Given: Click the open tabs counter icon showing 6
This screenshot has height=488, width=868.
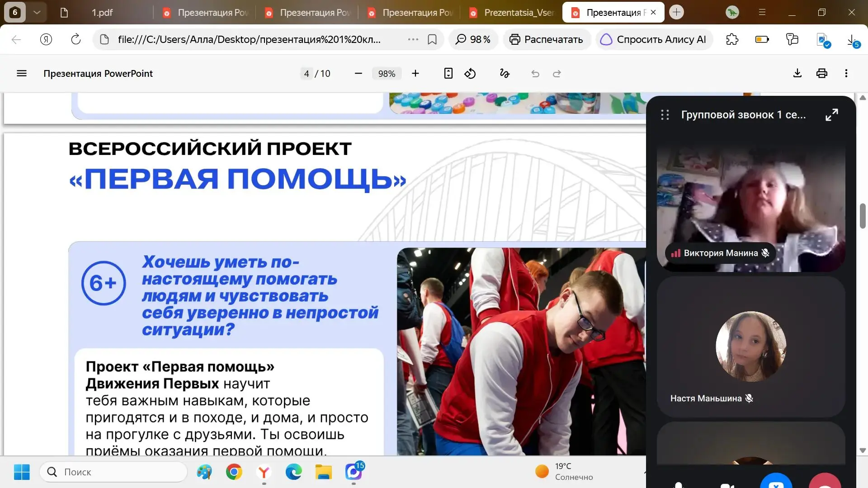Looking at the screenshot, I should [x=15, y=12].
